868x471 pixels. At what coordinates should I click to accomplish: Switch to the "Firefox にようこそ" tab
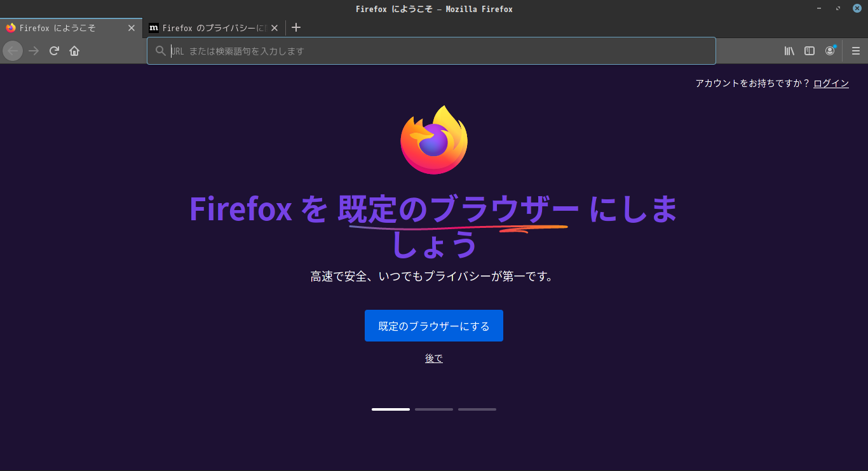71,28
